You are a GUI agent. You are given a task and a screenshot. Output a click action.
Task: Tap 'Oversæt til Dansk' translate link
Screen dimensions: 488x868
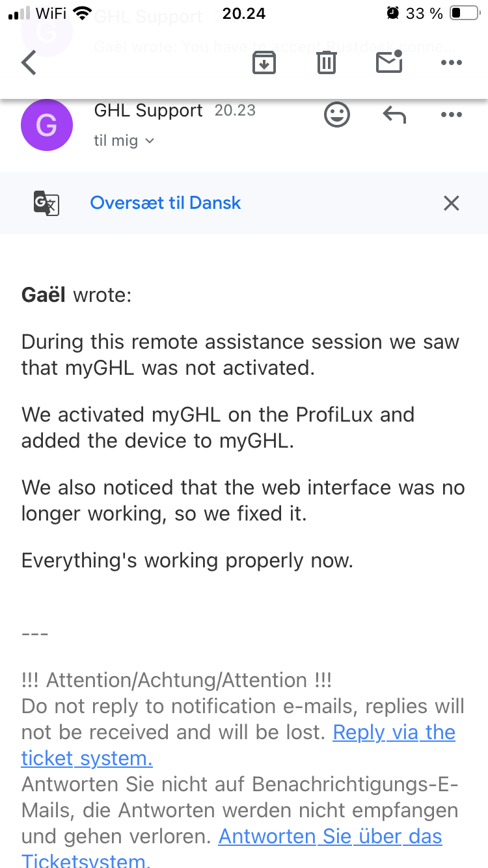coord(165,203)
